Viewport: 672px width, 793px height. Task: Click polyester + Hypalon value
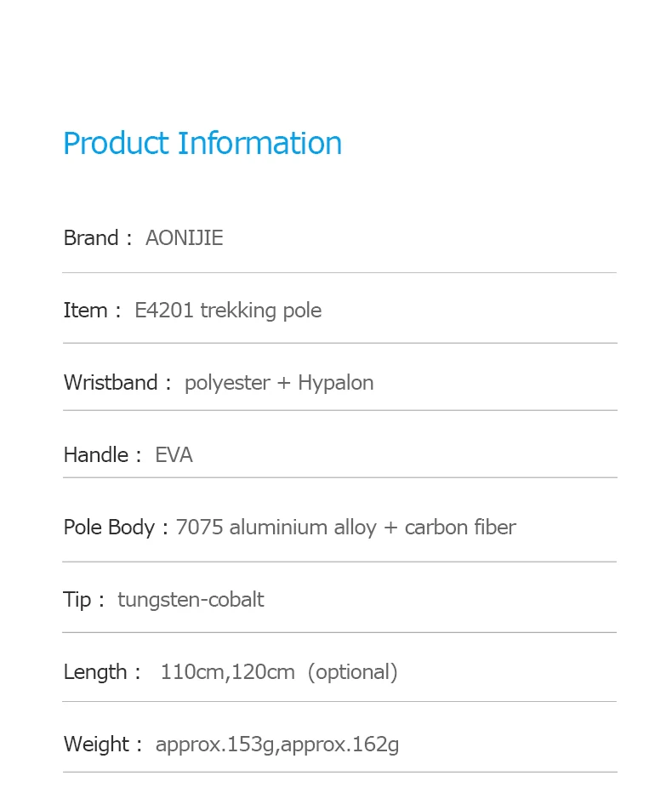click(279, 383)
